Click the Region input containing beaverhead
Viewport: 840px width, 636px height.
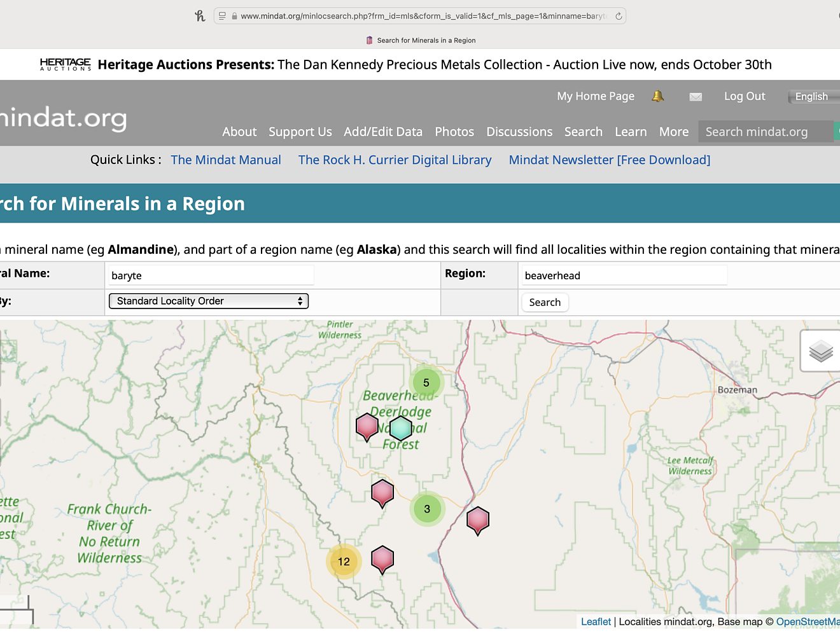tap(623, 275)
